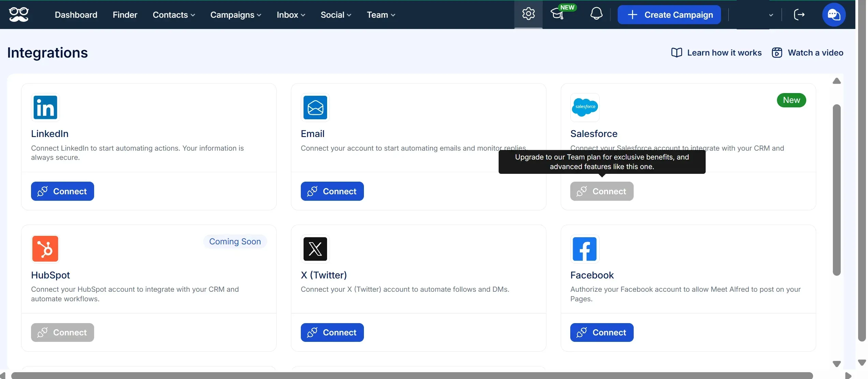Expand the Contacts menu

174,15
